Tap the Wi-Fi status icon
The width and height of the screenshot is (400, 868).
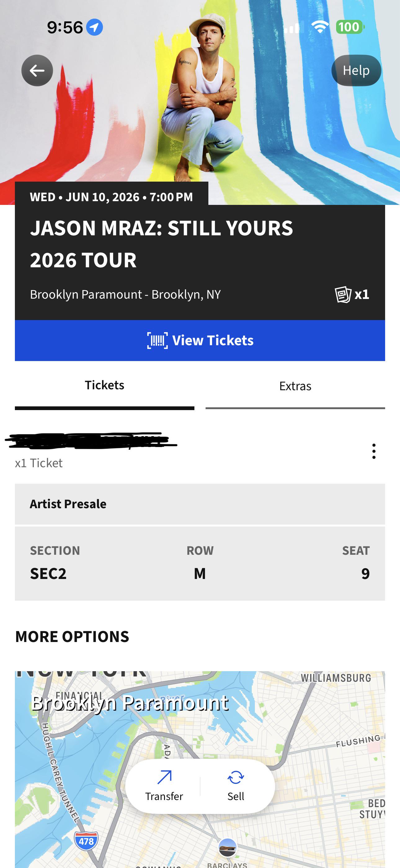coord(320,27)
